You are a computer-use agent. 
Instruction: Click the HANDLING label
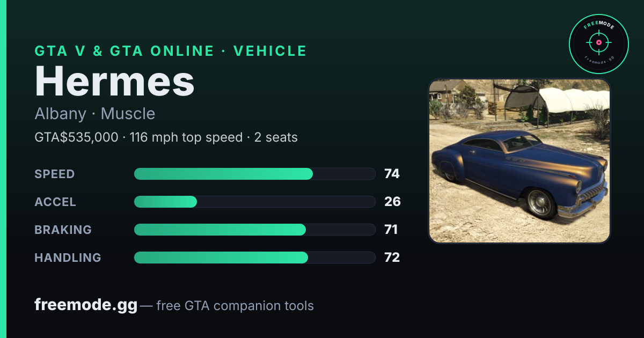[68, 258]
